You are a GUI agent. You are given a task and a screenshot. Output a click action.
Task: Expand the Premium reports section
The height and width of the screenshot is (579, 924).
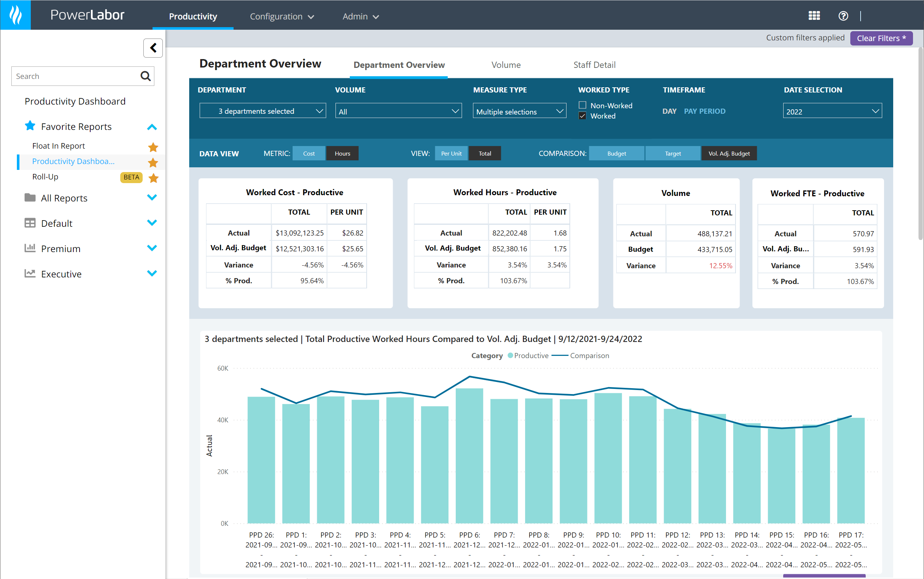tap(152, 248)
